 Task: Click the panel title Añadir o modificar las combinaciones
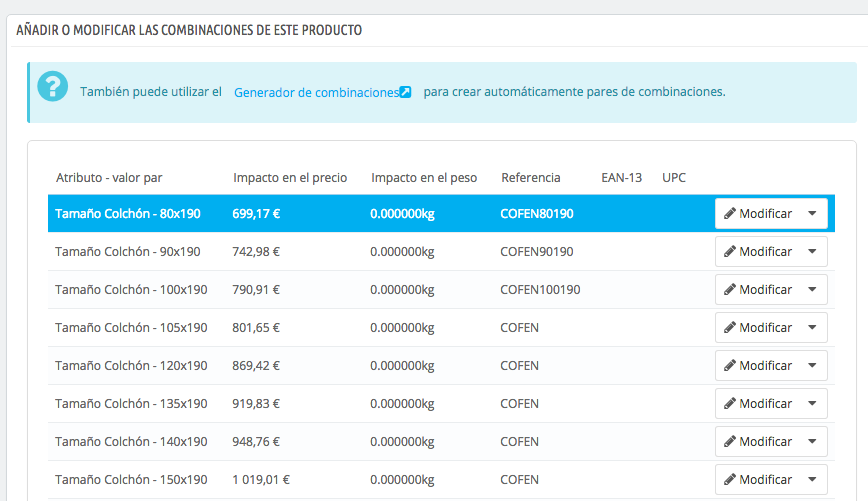189,30
